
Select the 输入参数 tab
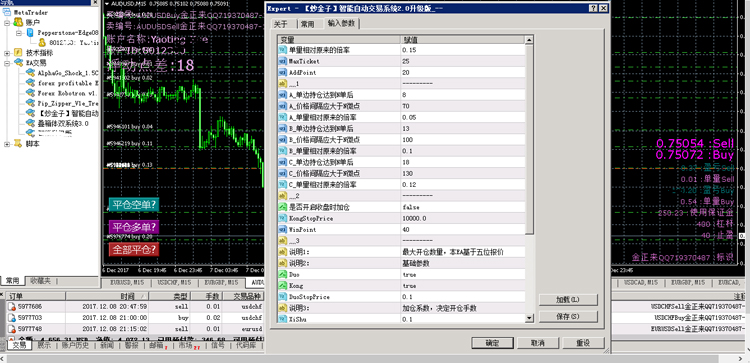click(x=342, y=23)
